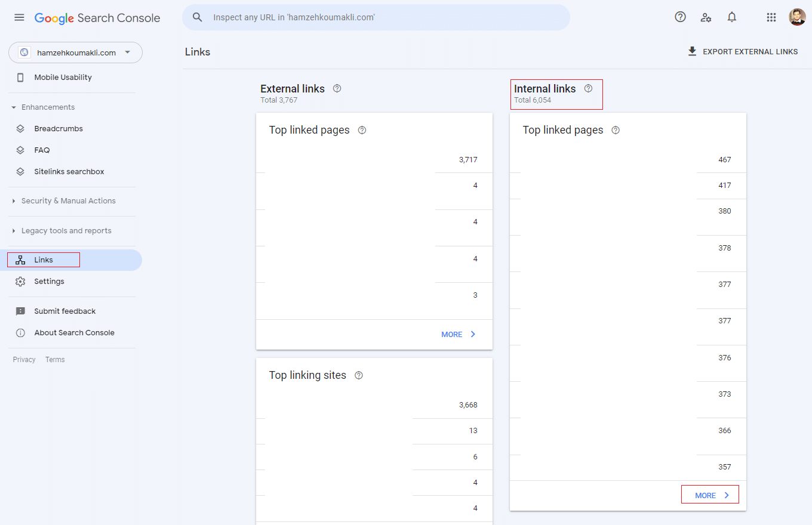The height and width of the screenshot is (525, 812).
Task: Click MORE under Internal top linked pages
Action: [x=710, y=495]
